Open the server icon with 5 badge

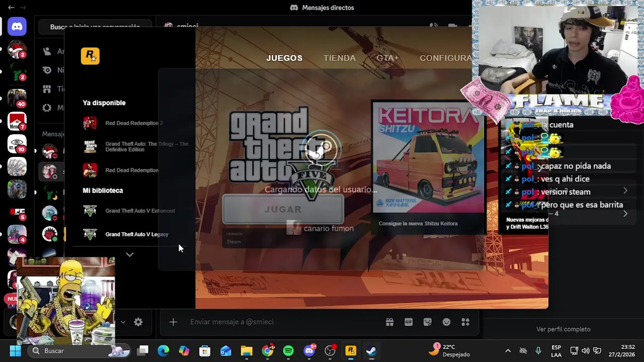[17, 212]
